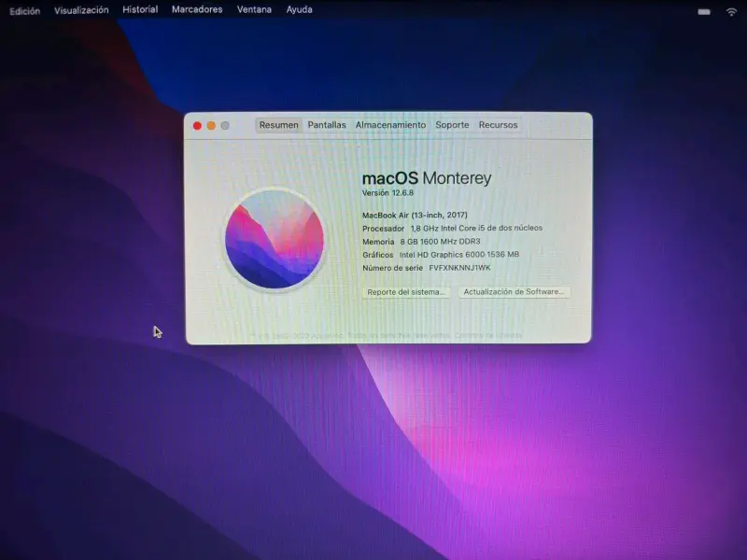The width and height of the screenshot is (747, 560).
Task: Click MacBook Air (13-inch, 2017) text
Action: (x=415, y=216)
